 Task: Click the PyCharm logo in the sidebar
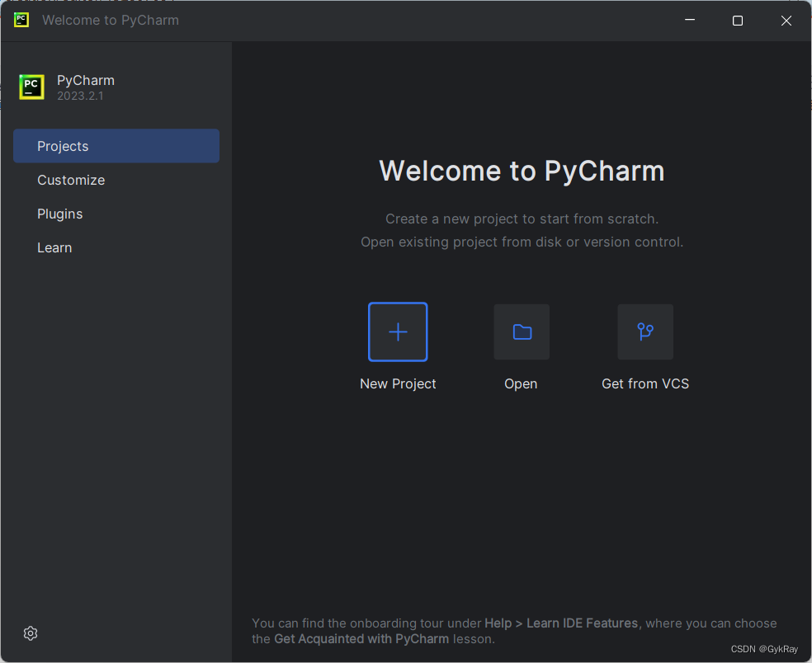(x=31, y=87)
